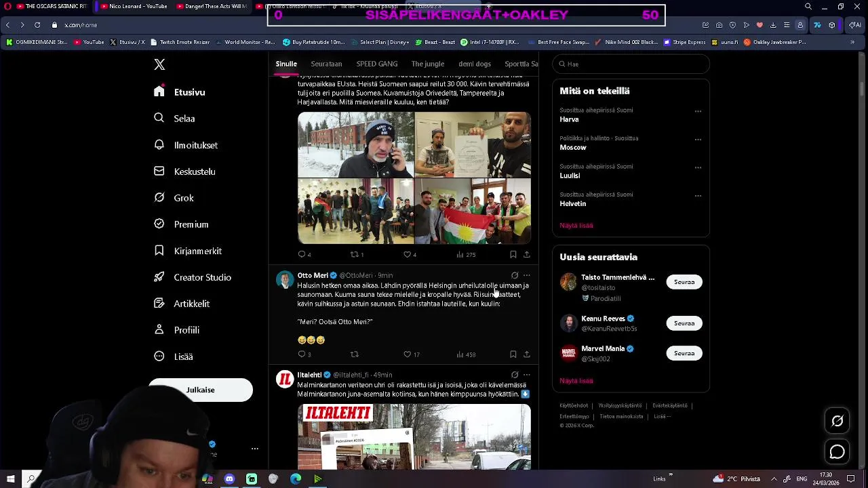Go back in browser history

click(x=7, y=25)
